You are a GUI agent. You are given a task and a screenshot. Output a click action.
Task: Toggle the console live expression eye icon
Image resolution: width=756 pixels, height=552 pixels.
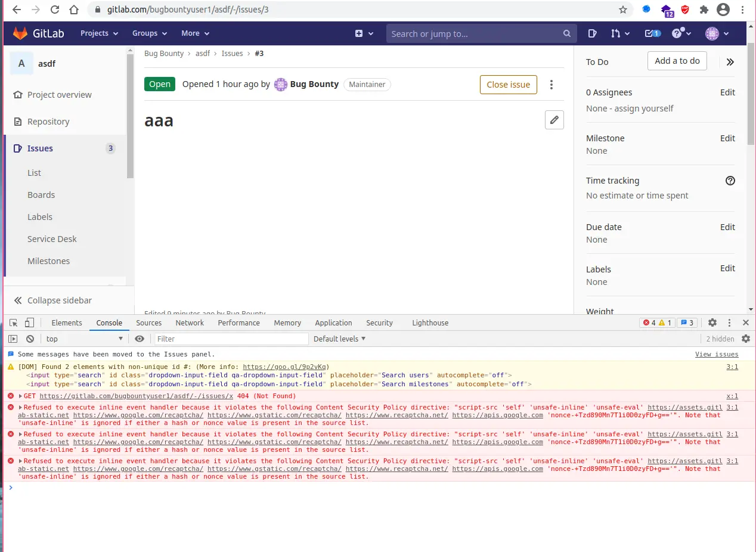point(140,339)
